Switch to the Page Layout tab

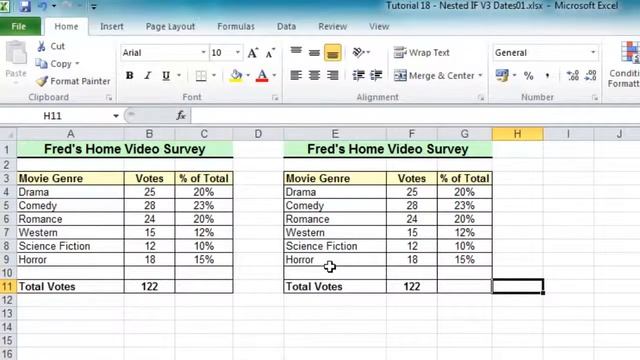[x=170, y=27]
